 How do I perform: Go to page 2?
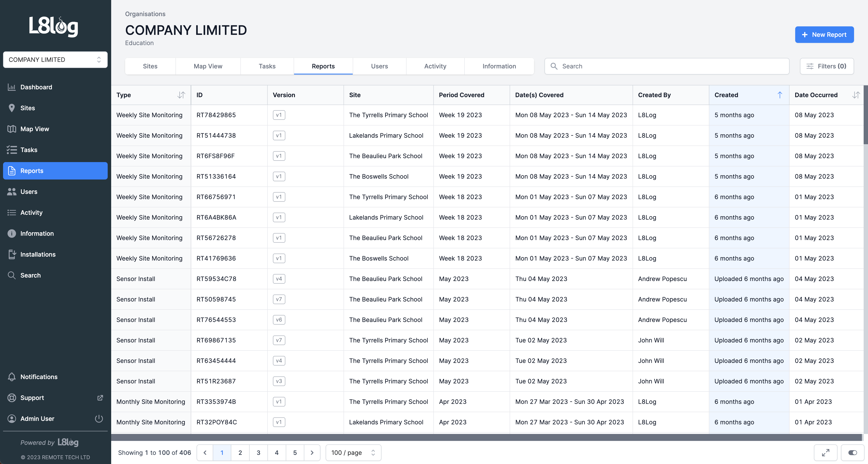pos(240,452)
